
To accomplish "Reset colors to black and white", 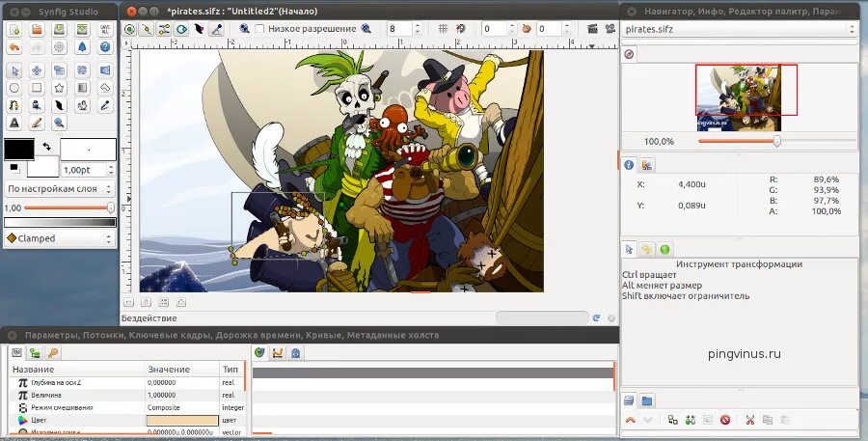I will point(14,168).
